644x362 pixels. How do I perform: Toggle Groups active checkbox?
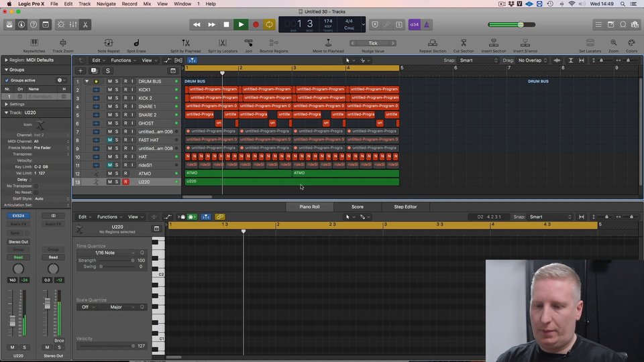(7, 80)
